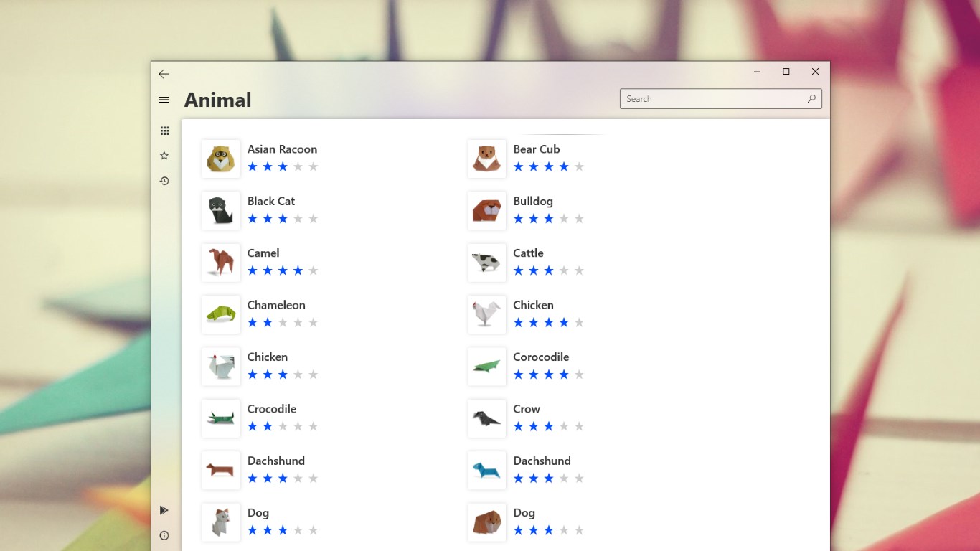This screenshot has height=551, width=980.
Task: Click the play store icon in sidebar
Action: pyautogui.click(x=164, y=510)
